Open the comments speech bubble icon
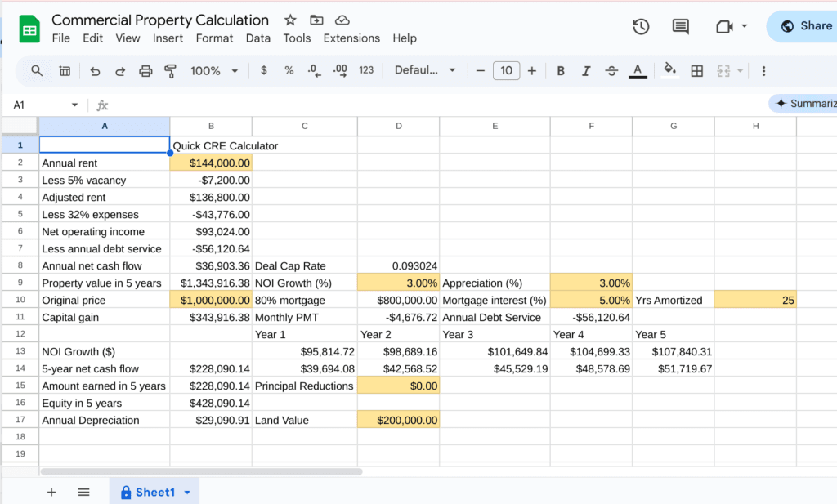This screenshot has width=837, height=504. click(680, 26)
